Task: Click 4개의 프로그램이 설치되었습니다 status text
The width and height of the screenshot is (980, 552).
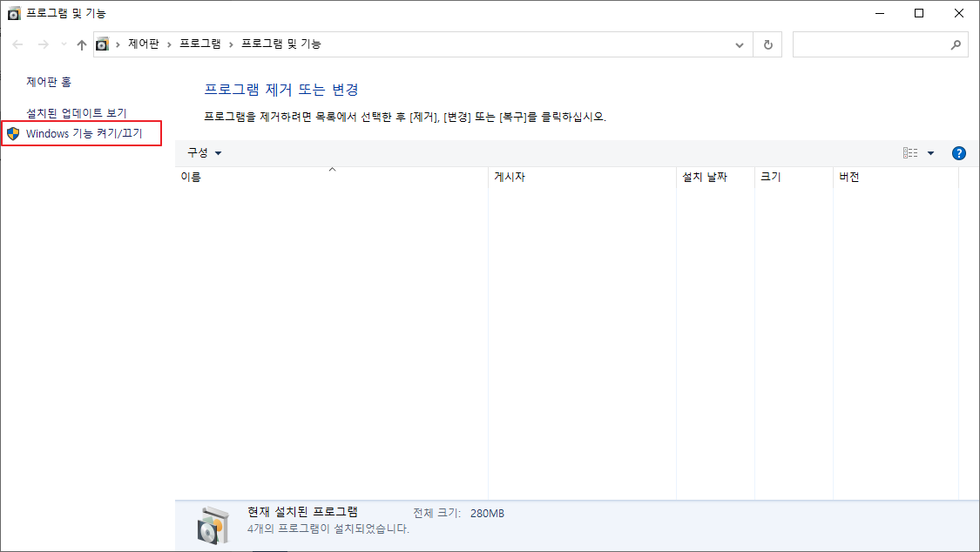Action: click(328, 528)
